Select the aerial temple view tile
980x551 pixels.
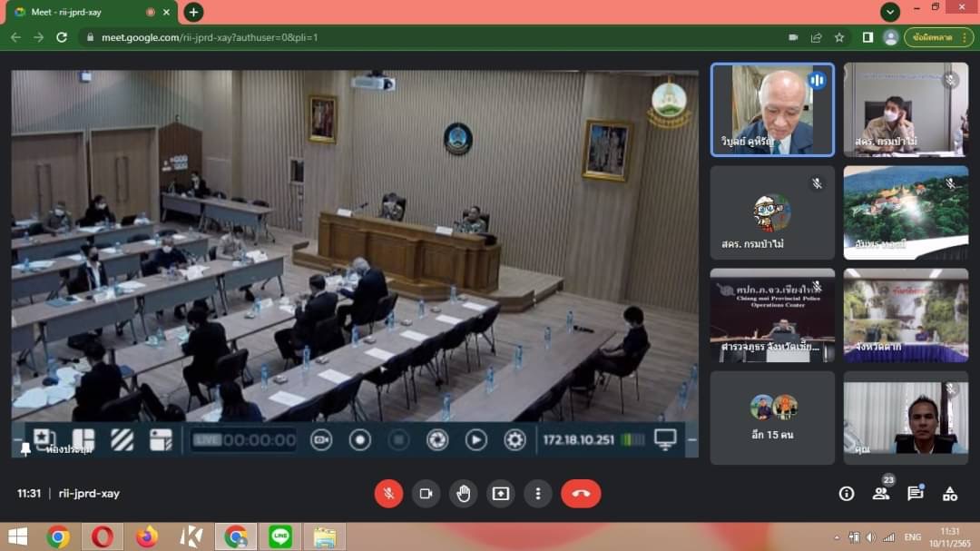tap(906, 212)
